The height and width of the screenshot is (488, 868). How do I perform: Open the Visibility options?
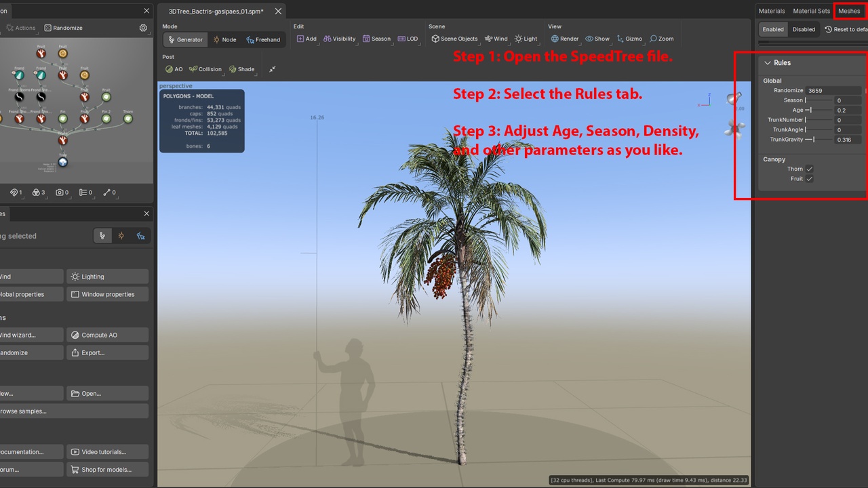click(339, 39)
